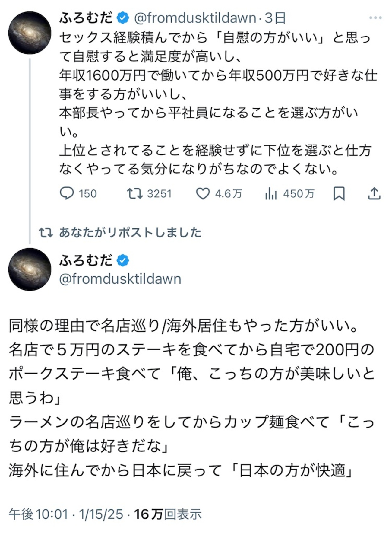Click the 午後10:01 · 1/15/25 timestamp
This screenshot has width=392, height=535.
[66, 514]
